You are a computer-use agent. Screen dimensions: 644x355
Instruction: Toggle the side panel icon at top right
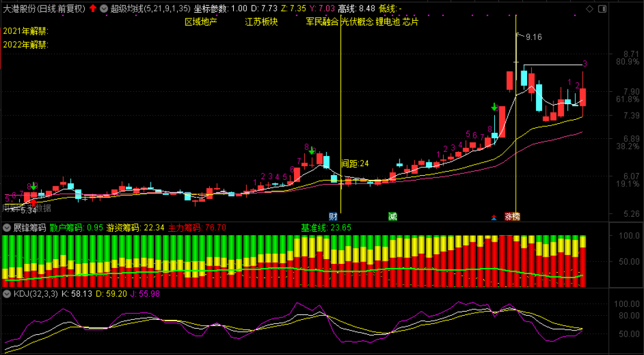coord(602,8)
